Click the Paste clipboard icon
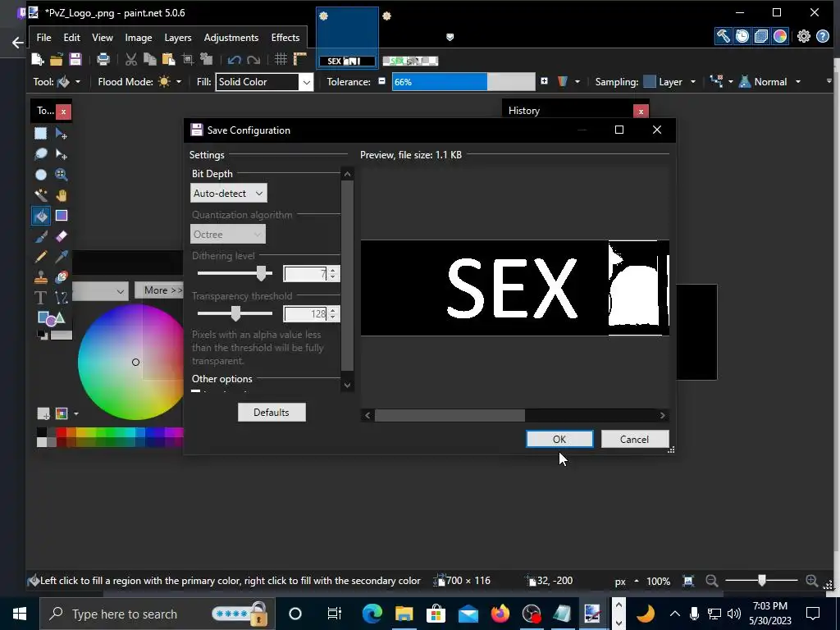The image size is (840, 630). point(169,59)
